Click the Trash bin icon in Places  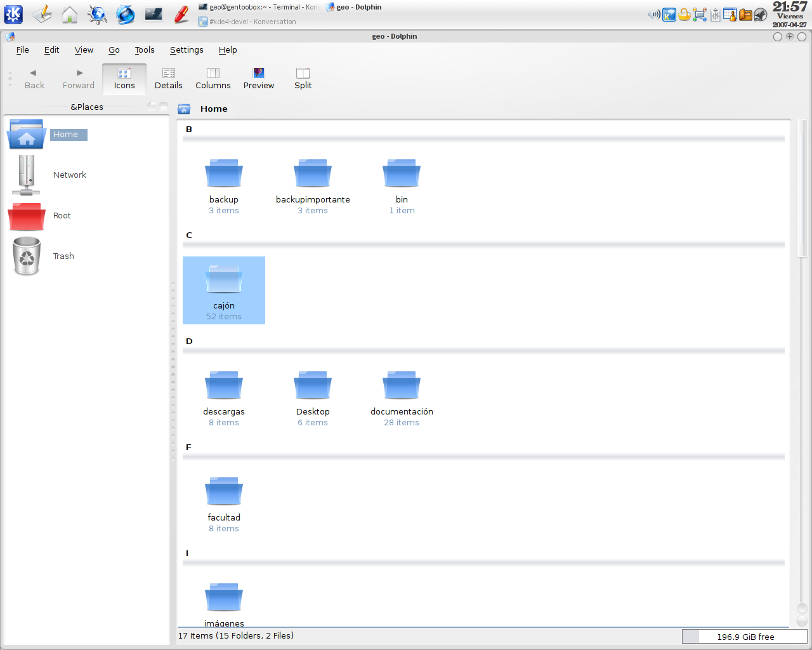pos(27,256)
